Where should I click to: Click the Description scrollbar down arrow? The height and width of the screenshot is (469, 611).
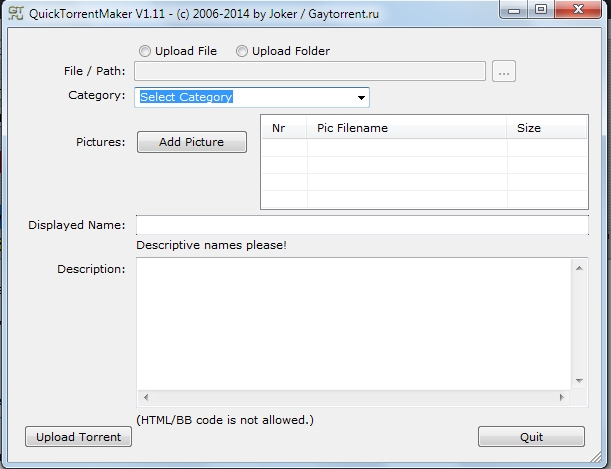click(x=579, y=380)
